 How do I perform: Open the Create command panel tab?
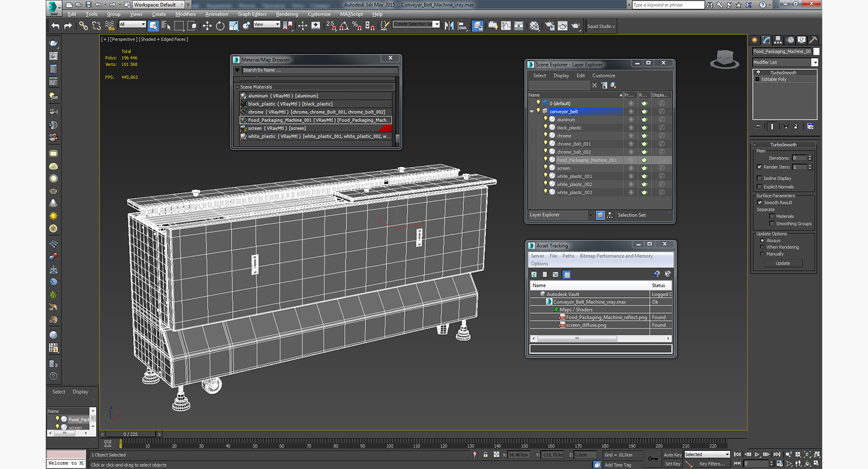(755, 40)
